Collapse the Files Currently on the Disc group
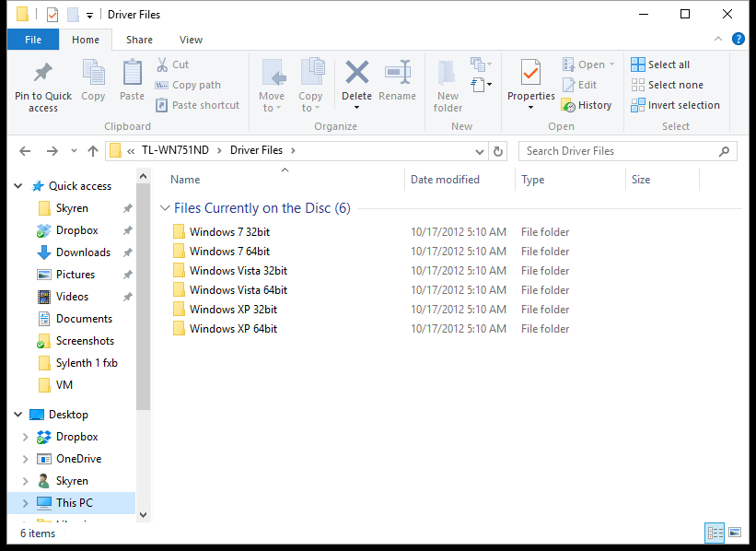 pos(165,208)
